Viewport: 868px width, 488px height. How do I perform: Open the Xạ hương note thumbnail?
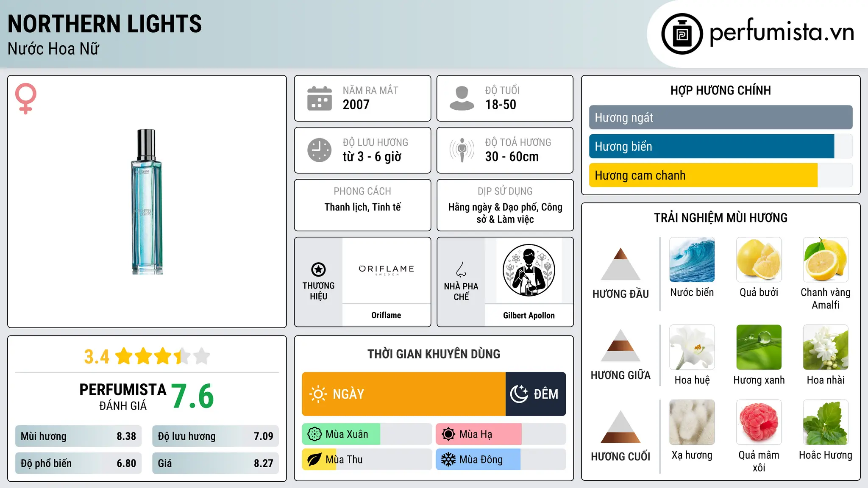tap(692, 422)
